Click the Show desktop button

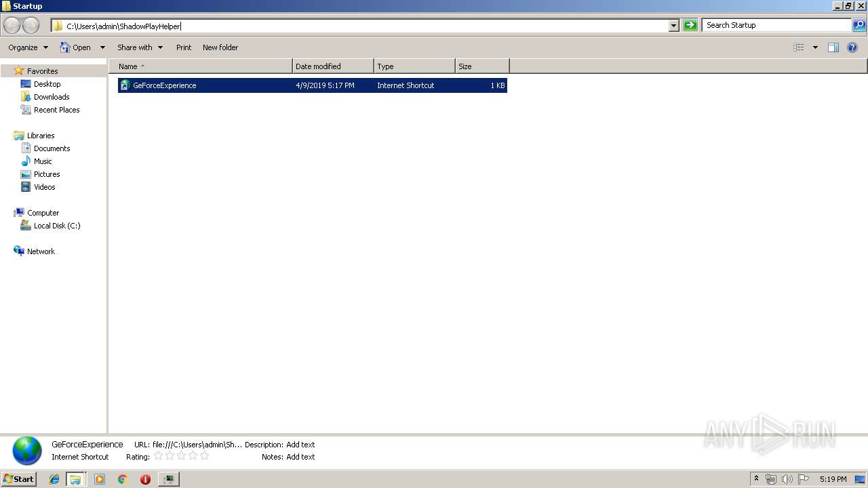point(861,479)
